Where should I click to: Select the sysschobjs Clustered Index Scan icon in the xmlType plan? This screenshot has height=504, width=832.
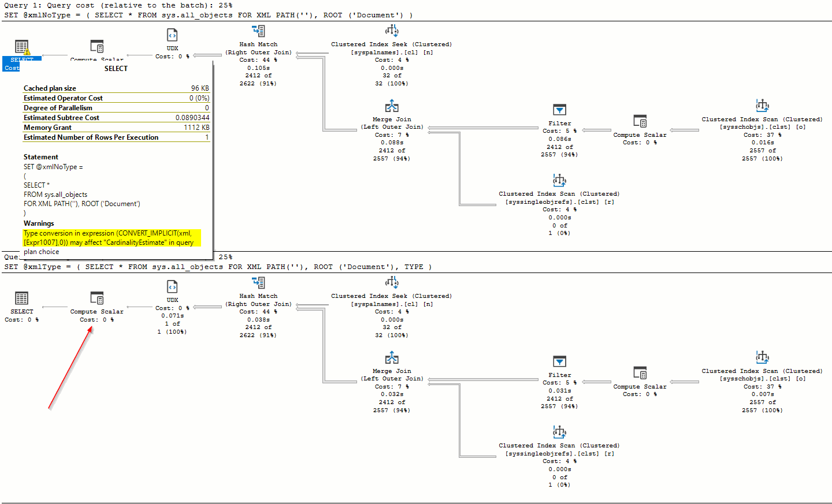(x=762, y=357)
